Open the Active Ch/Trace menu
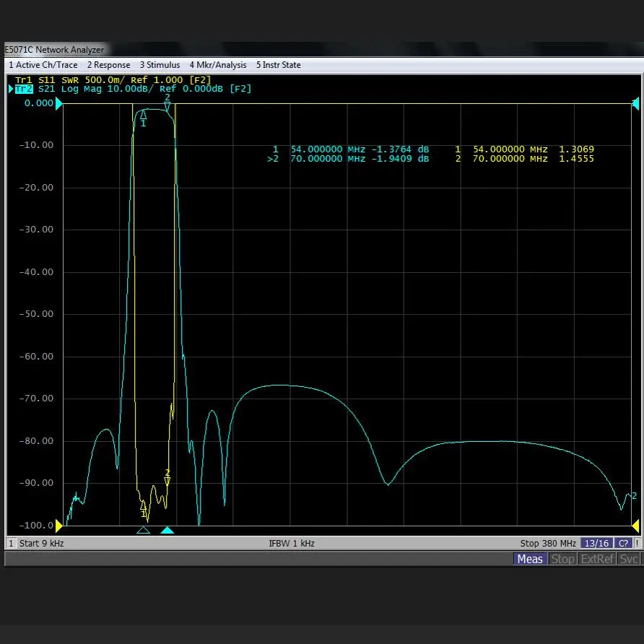 click(43, 65)
